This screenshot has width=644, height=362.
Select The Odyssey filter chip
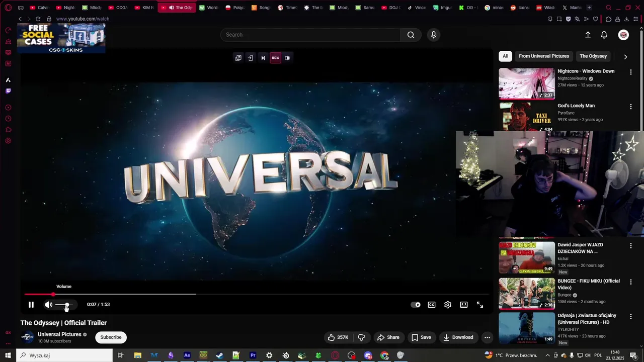[593, 56]
